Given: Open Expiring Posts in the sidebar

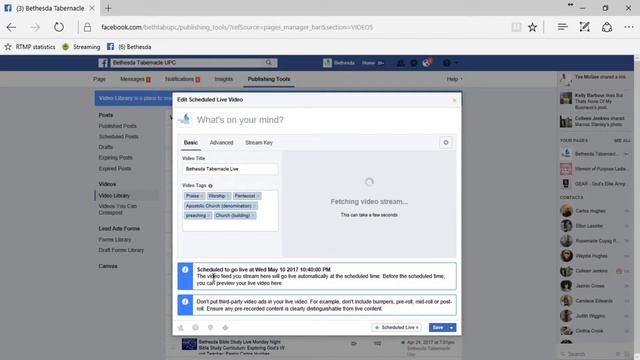Looking at the screenshot, I should click(x=116, y=158).
